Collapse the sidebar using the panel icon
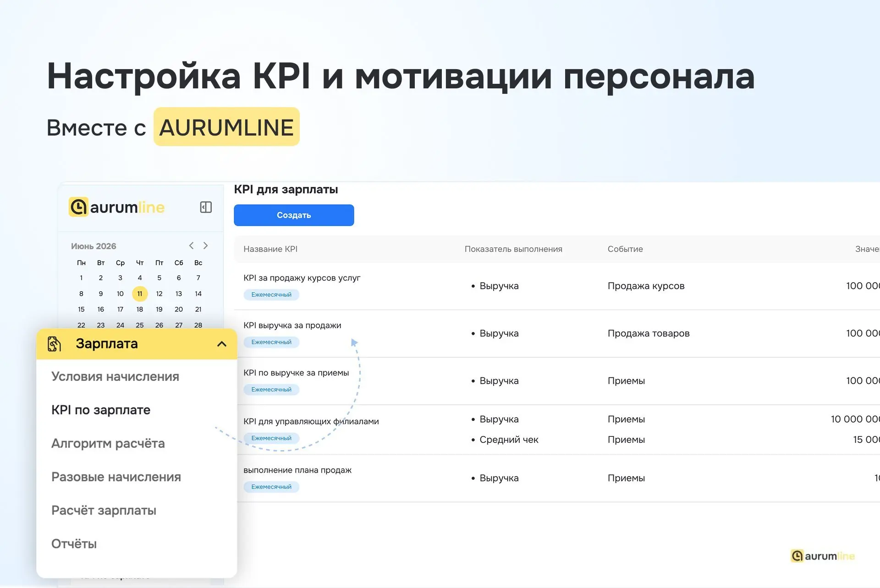Viewport: 880px width, 588px height. point(206,207)
